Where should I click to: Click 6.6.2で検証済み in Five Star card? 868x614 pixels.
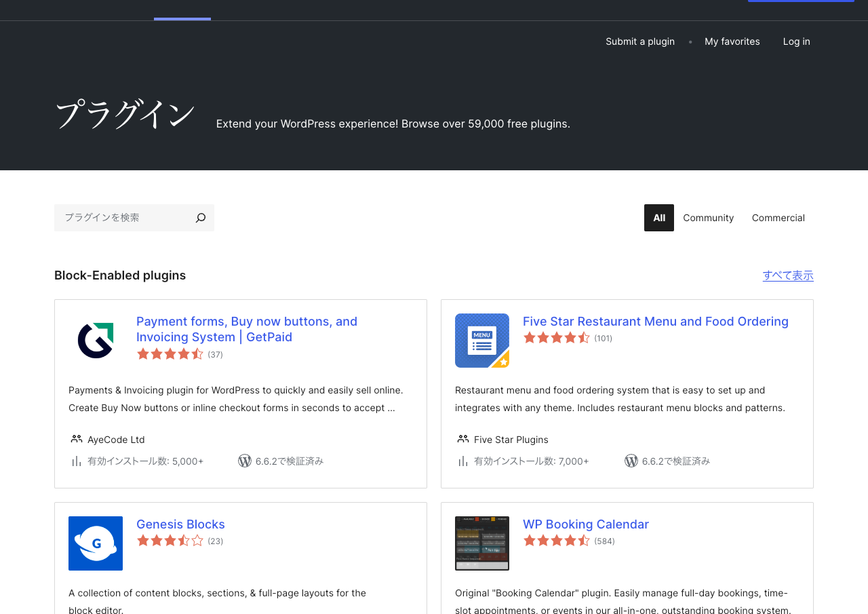676,461
